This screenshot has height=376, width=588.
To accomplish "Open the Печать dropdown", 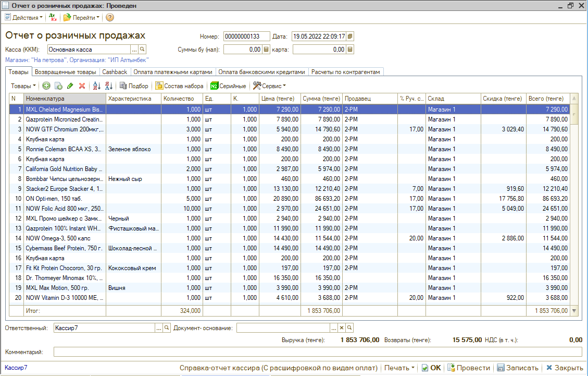I will click(399, 368).
